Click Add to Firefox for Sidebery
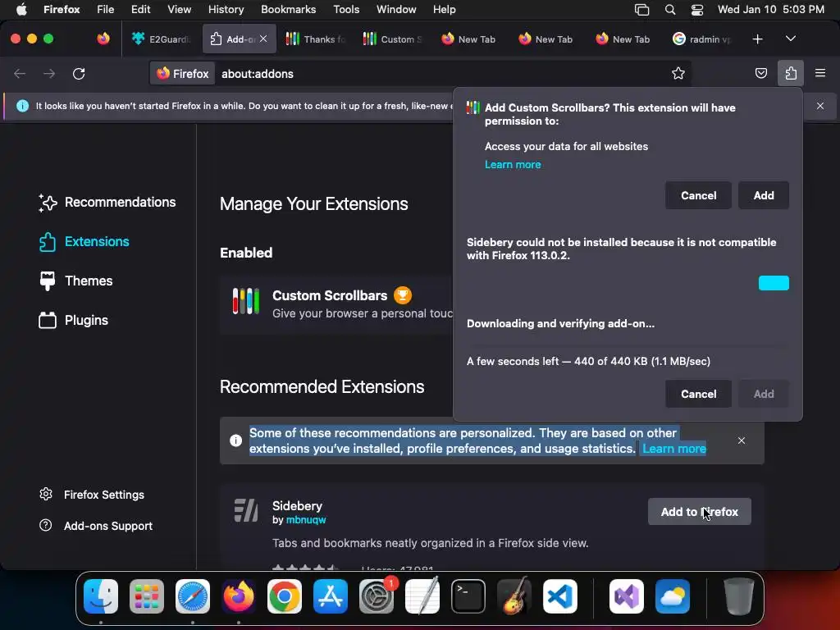840x630 pixels. 699,512
